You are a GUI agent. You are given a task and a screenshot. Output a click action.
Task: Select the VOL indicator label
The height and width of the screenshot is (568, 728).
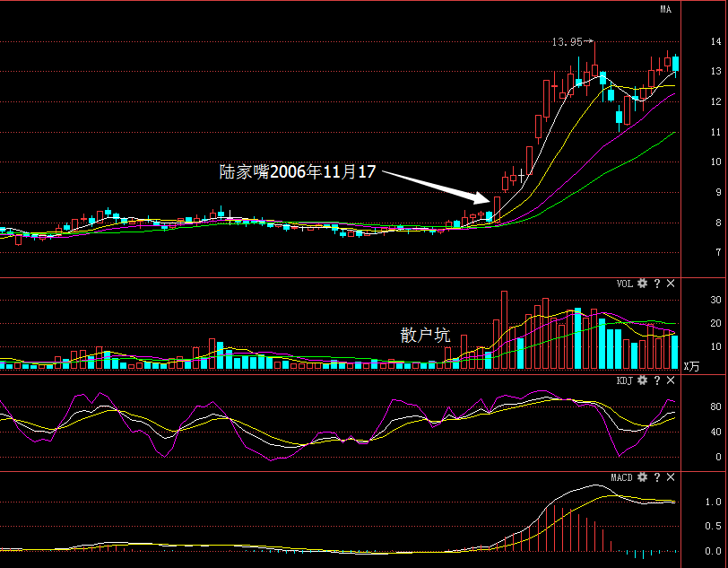click(x=625, y=284)
